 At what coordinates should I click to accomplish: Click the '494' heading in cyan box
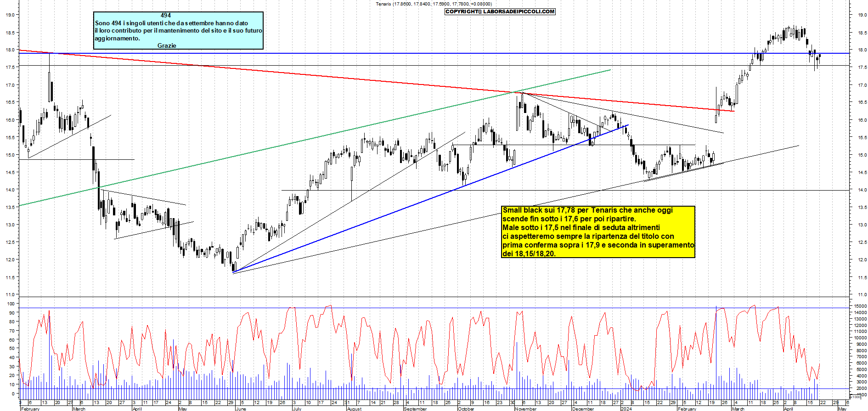coord(166,16)
